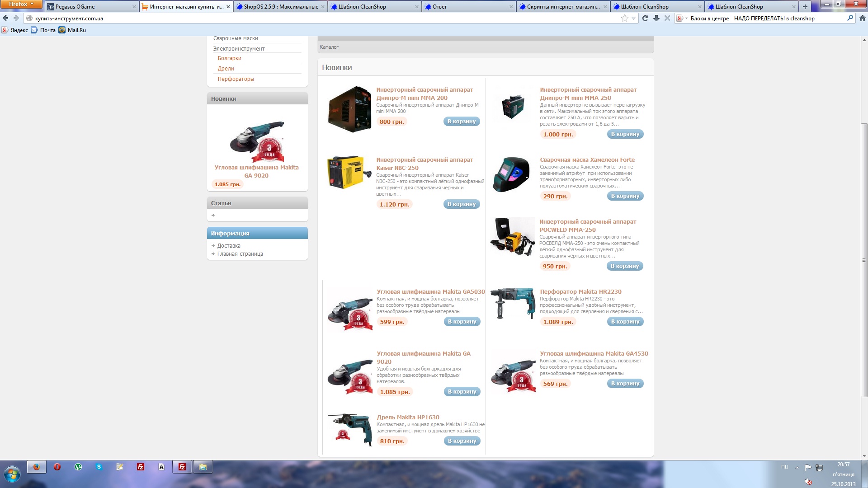868x488 pixels.
Task: Click the file explorer taskbar icon
Action: point(203,467)
